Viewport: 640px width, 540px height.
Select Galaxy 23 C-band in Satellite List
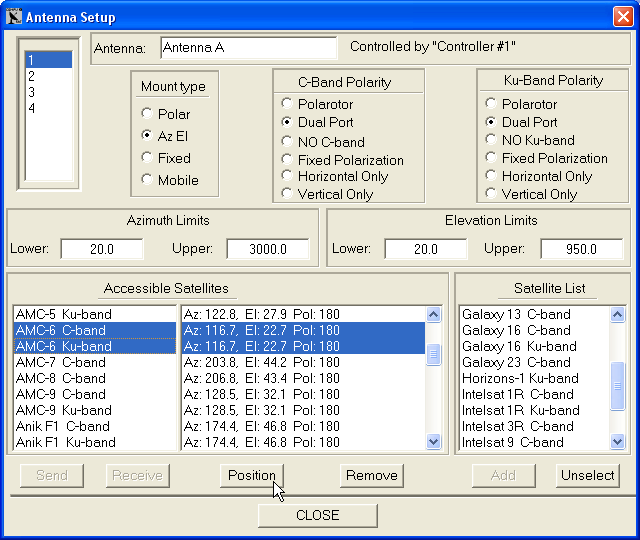coord(516,362)
